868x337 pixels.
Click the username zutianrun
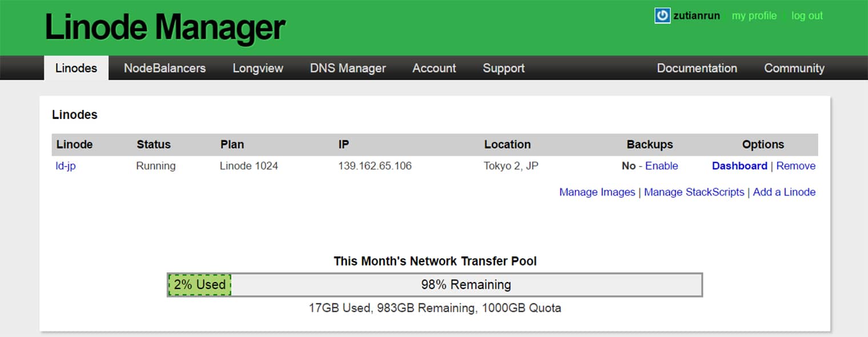point(697,16)
